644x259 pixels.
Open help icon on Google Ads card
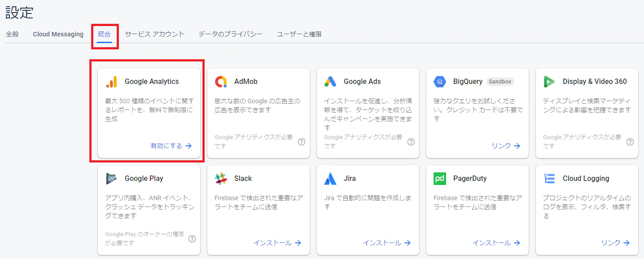[x=411, y=142]
